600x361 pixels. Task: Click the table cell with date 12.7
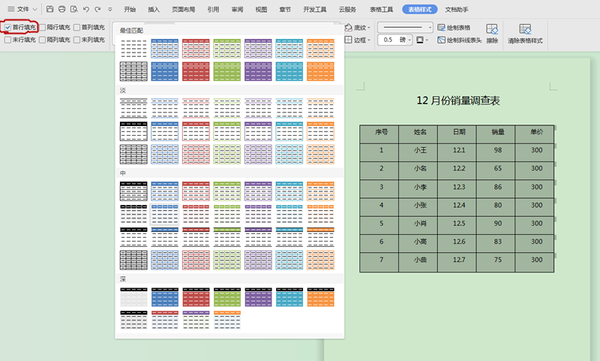457,262
